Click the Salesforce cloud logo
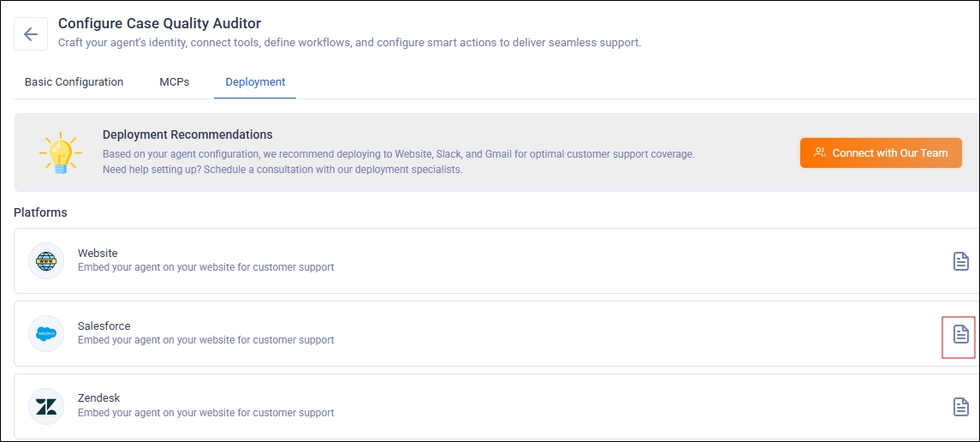 [x=46, y=333]
